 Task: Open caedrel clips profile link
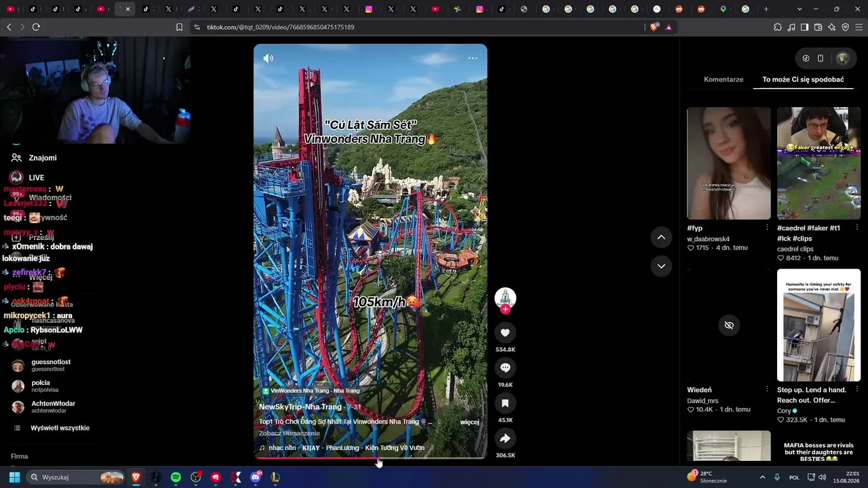click(x=795, y=249)
